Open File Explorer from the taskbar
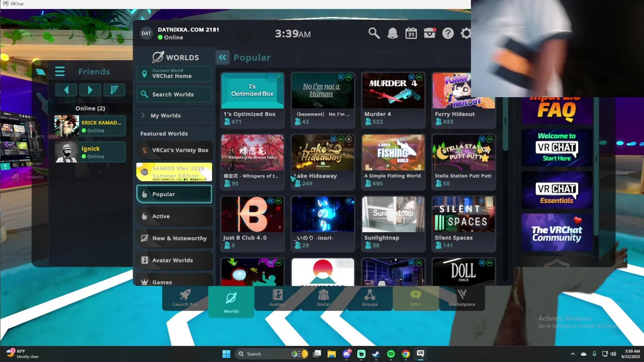This screenshot has width=644, height=362. coord(332,354)
